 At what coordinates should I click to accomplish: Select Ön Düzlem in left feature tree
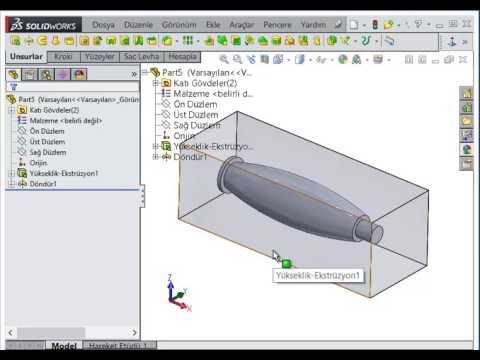(x=47, y=131)
